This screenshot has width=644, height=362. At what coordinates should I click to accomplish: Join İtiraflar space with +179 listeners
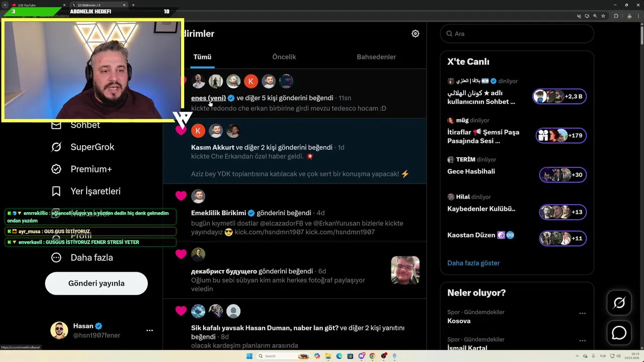pyautogui.click(x=561, y=135)
